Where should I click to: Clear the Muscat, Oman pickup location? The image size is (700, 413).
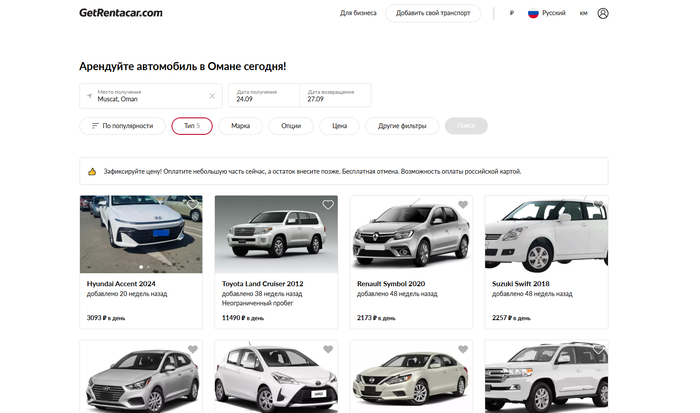pos(212,96)
